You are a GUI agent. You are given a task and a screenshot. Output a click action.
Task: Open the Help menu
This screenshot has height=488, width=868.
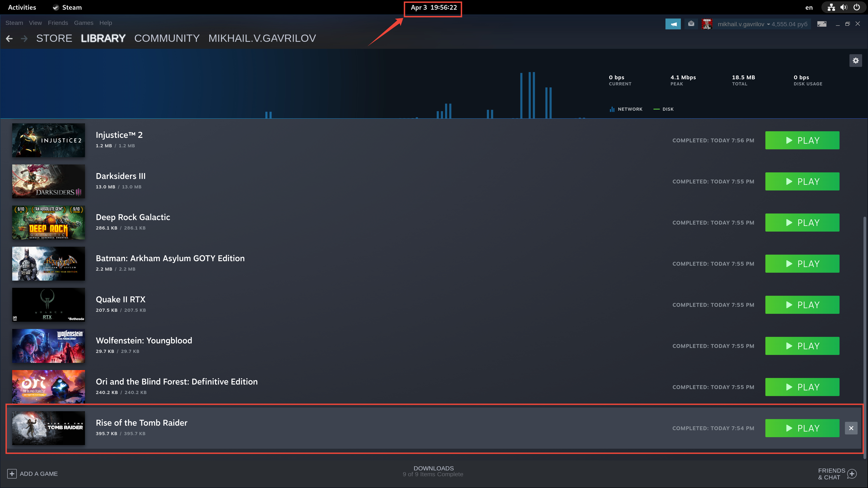pyautogui.click(x=106, y=23)
